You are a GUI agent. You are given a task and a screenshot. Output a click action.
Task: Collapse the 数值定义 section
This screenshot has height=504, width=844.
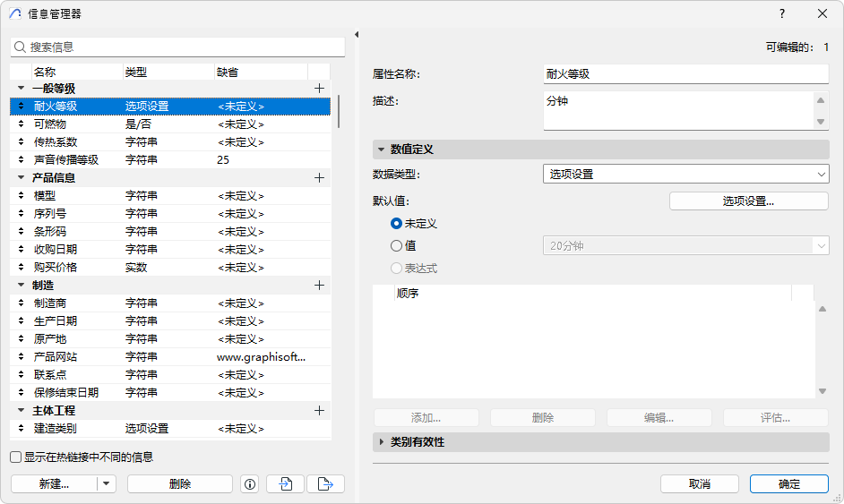click(381, 149)
